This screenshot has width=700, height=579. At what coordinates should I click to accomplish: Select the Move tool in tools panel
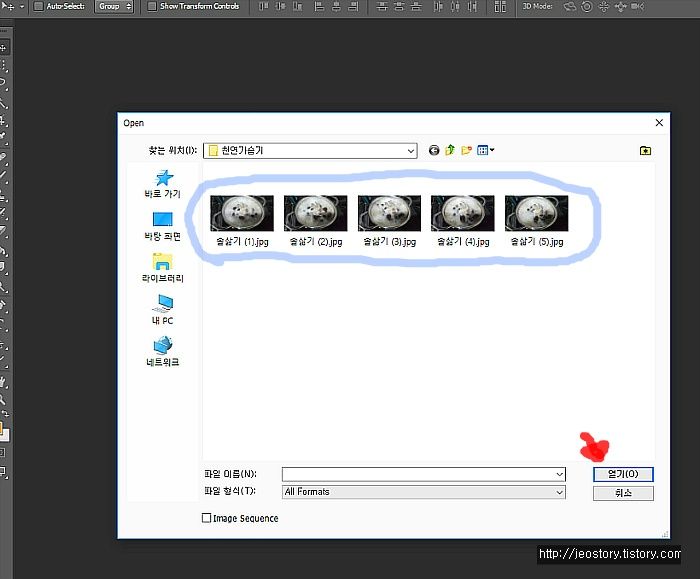pyautogui.click(x=4, y=48)
